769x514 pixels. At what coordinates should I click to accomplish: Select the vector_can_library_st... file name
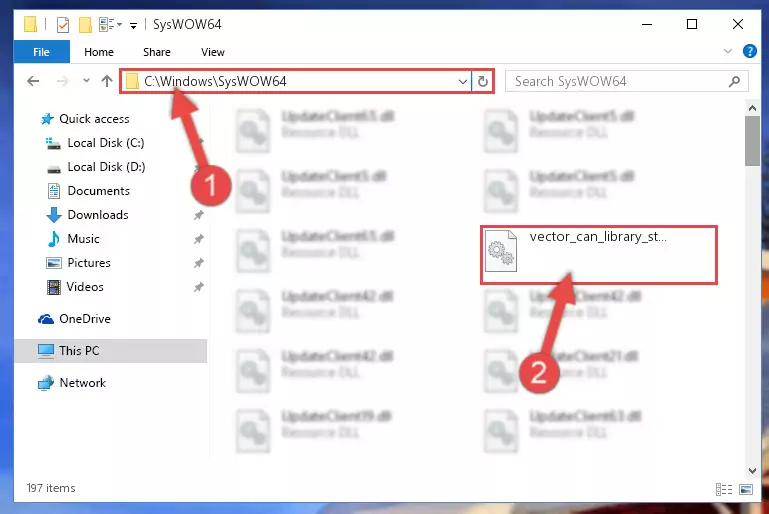click(598, 237)
